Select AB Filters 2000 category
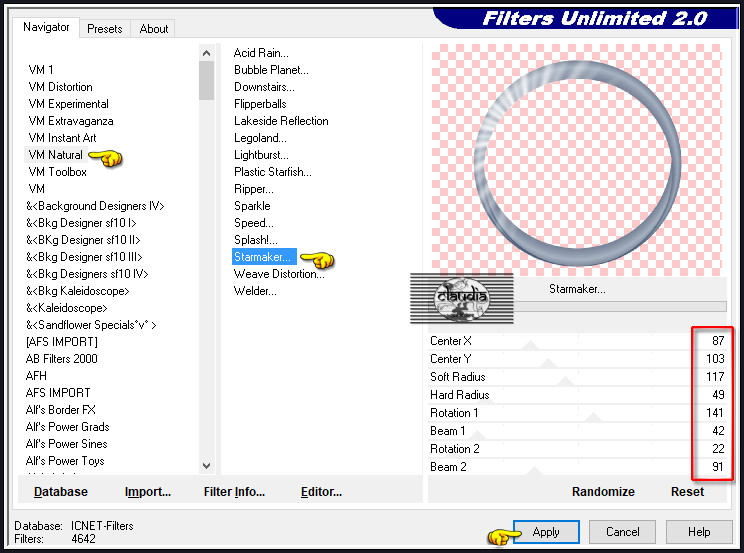 [x=62, y=359]
